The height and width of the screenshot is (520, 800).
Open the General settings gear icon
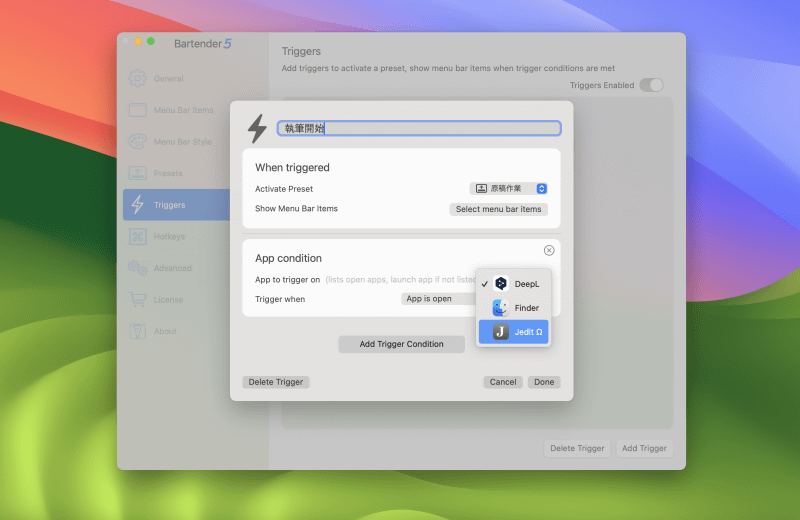[137, 78]
